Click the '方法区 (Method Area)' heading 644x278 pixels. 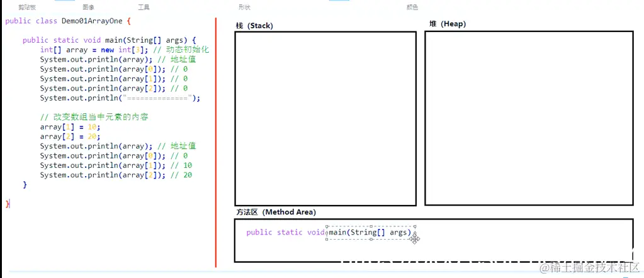(x=276, y=213)
